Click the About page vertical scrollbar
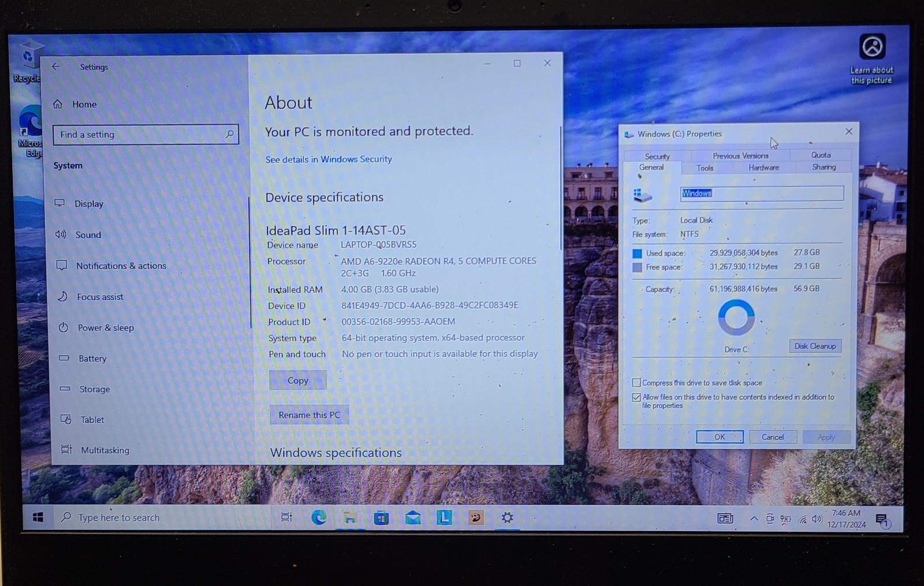 (x=561, y=188)
